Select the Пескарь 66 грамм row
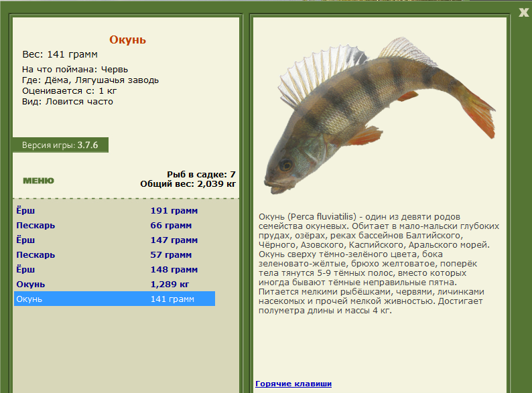Screen dimensions: 532x393 click(x=115, y=226)
